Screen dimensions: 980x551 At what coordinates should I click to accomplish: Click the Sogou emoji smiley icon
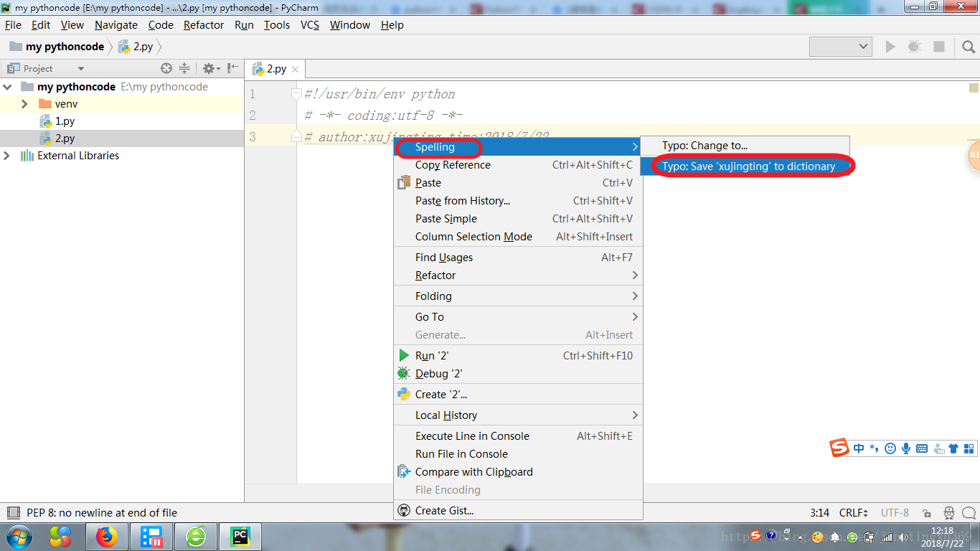tap(890, 448)
